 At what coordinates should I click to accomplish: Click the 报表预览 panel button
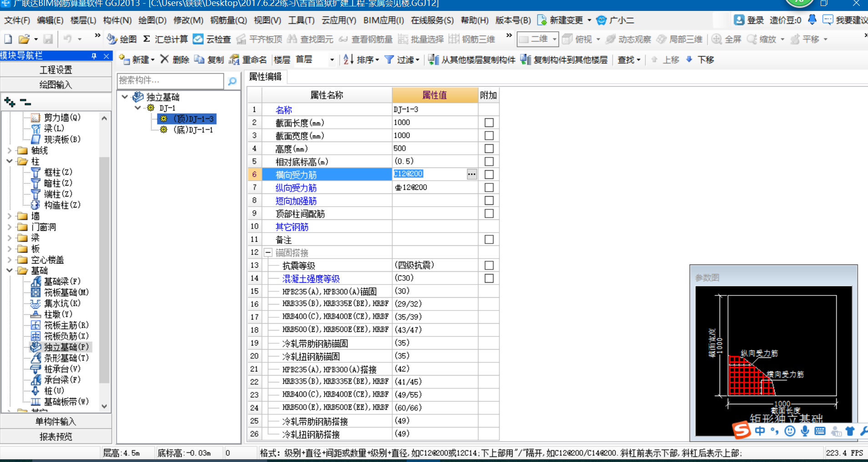(56, 437)
